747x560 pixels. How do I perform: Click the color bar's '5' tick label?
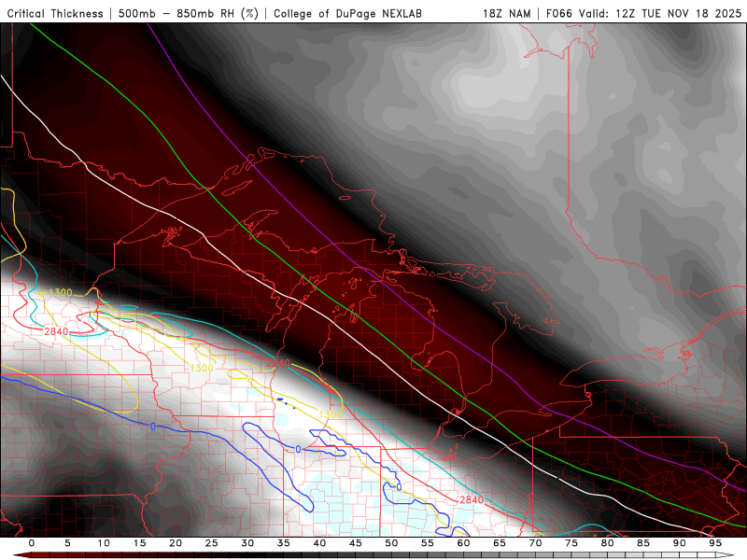click(67, 543)
